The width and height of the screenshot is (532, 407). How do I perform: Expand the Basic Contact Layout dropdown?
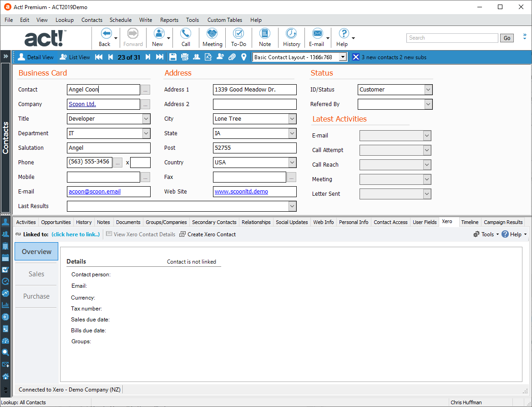(343, 57)
